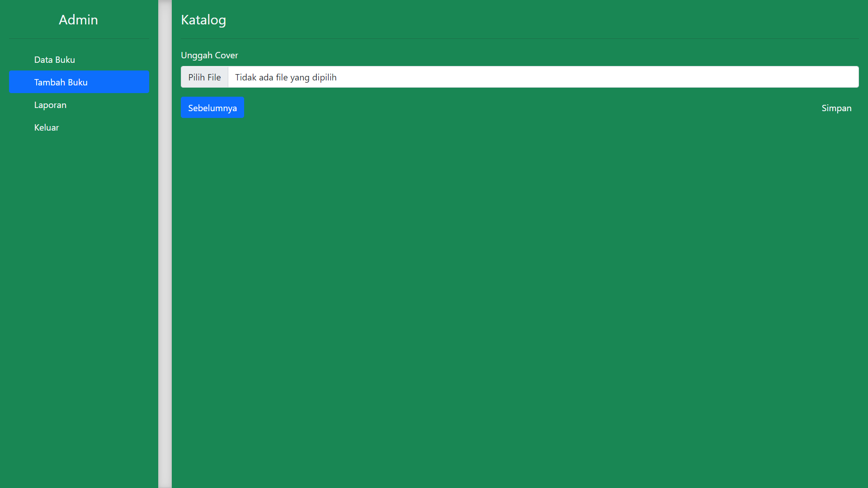Save with the Simpan button
The image size is (868, 488).
836,108
